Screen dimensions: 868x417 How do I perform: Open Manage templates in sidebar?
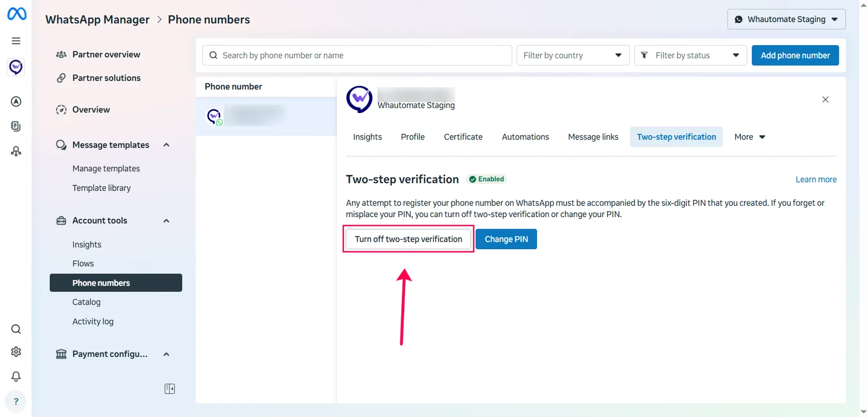(106, 169)
